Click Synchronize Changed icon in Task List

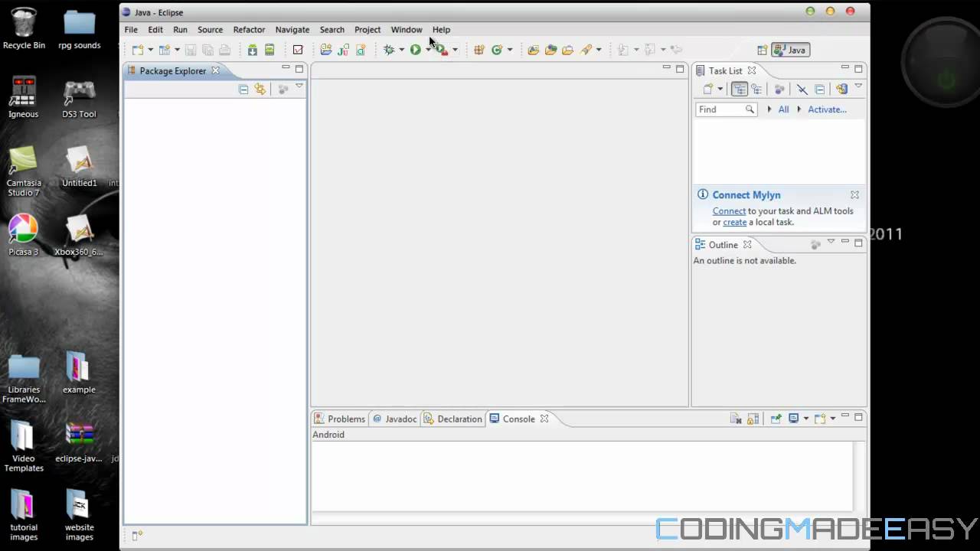841,90
